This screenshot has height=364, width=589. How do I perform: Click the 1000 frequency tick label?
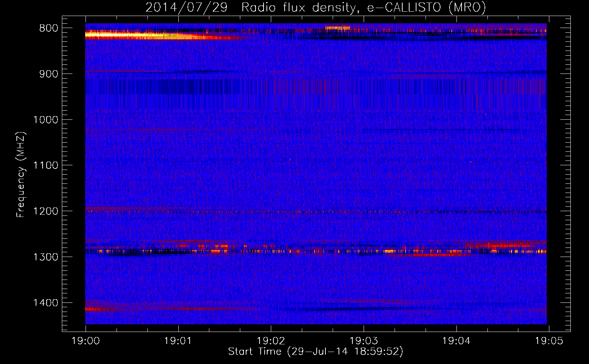pos(46,120)
